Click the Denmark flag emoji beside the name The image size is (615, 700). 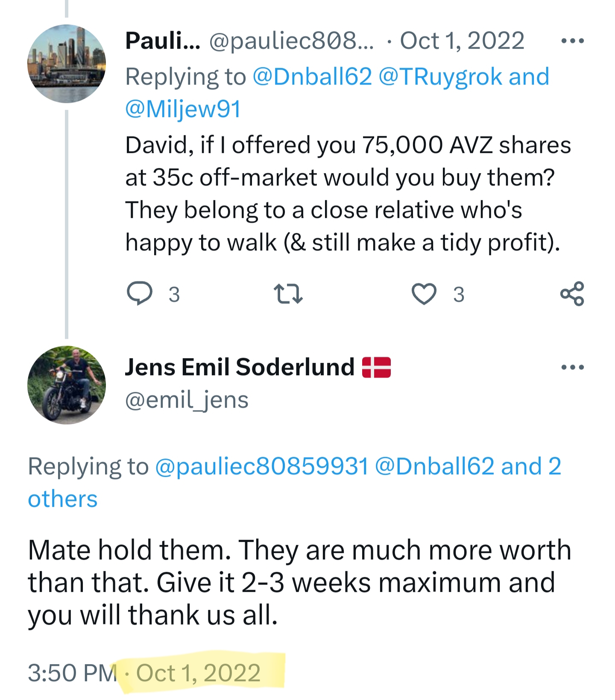pyautogui.click(x=376, y=368)
